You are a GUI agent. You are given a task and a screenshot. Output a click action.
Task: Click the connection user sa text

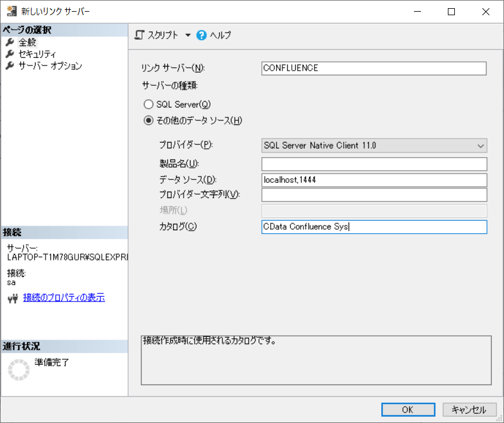pyautogui.click(x=11, y=283)
